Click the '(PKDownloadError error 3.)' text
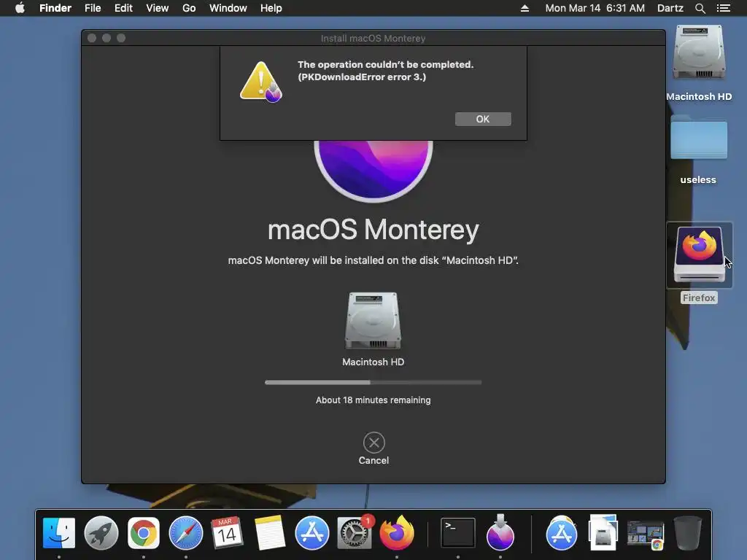 [x=362, y=77]
